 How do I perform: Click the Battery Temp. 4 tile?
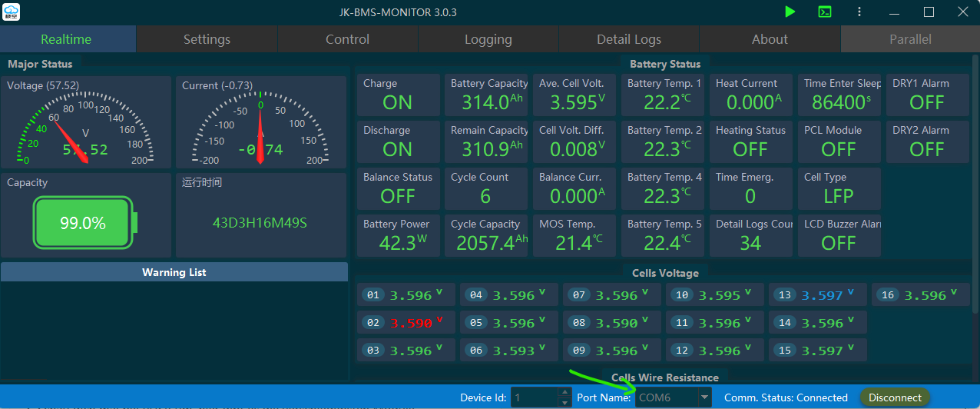click(x=664, y=188)
